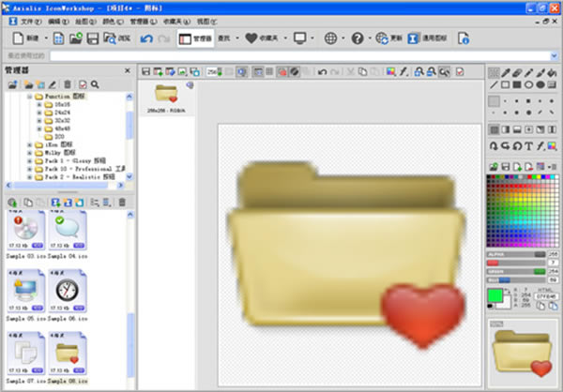Click the 256x256 RGBA format thumbnail
Image resolution: width=563 pixels, height=392 pixels.
point(166,98)
